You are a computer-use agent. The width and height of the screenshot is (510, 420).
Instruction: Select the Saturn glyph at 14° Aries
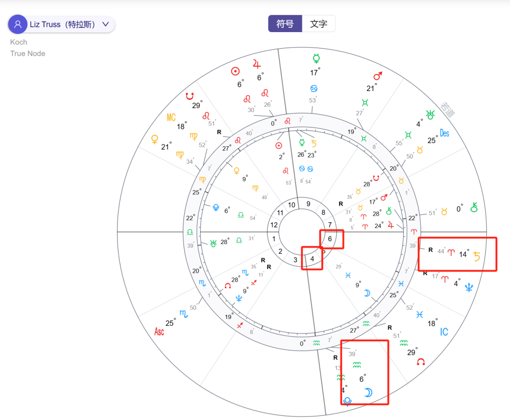tap(476, 256)
